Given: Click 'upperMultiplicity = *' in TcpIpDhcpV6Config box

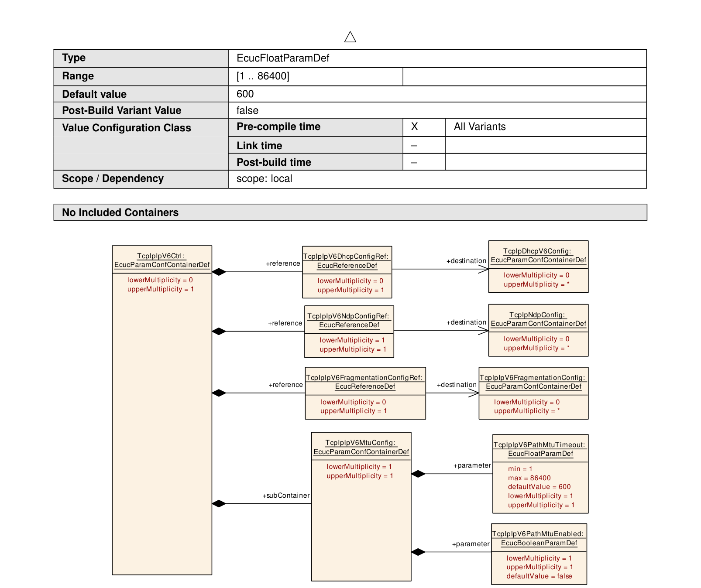Looking at the screenshot, I should 536,284.
